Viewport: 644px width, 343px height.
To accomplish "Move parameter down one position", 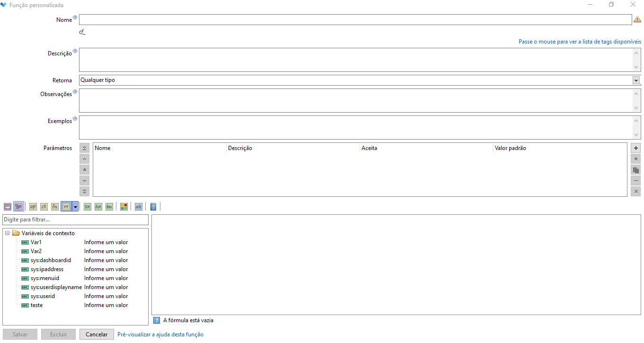I will coord(85,180).
